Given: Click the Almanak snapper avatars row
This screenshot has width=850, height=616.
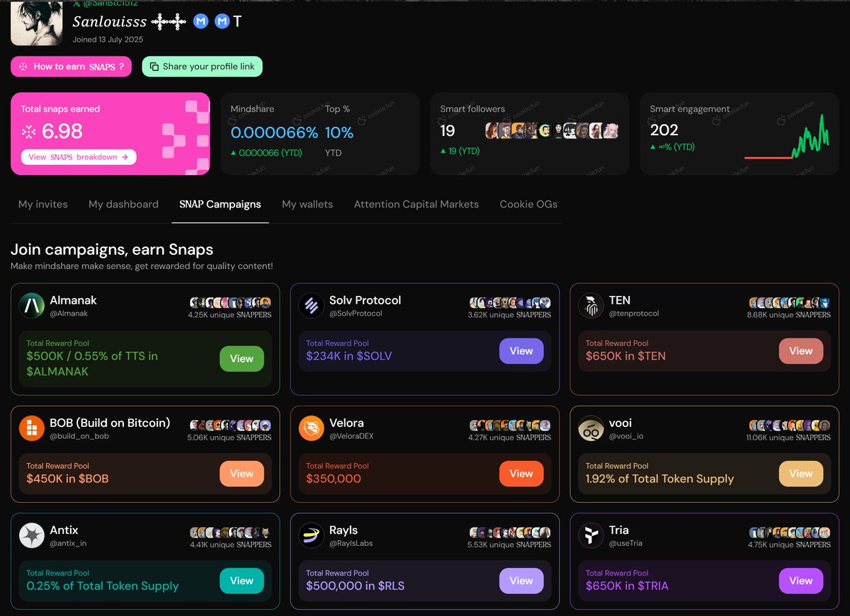Looking at the screenshot, I should [x=230, y=303].
